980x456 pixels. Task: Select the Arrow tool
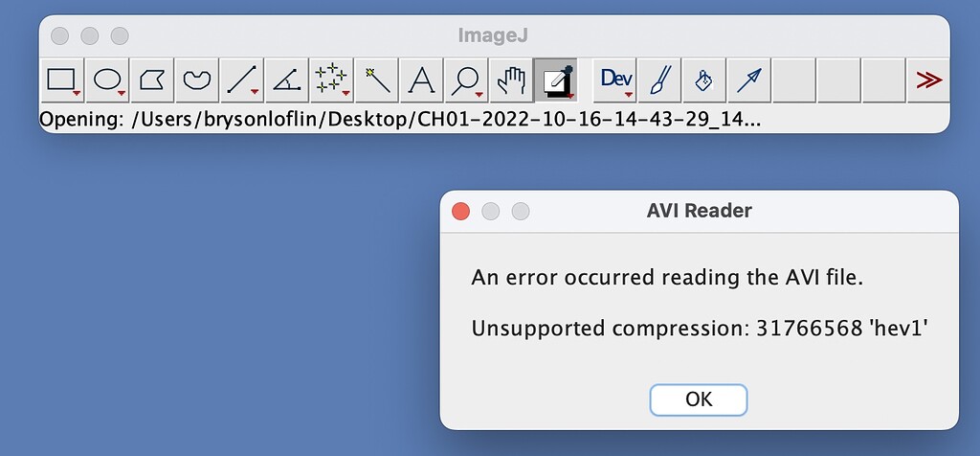pyautogui.click(x=749, y=80)
